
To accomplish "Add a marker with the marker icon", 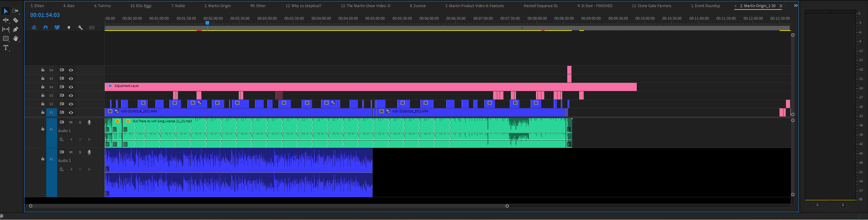I will point(69,27).
